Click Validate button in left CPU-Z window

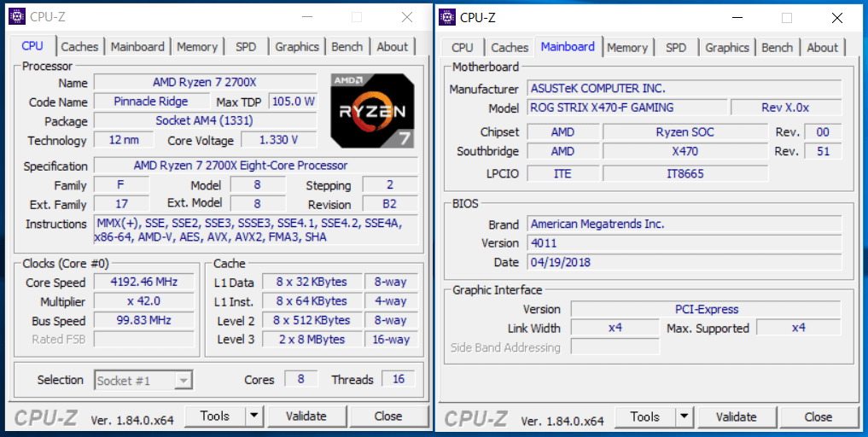(306, 416)
